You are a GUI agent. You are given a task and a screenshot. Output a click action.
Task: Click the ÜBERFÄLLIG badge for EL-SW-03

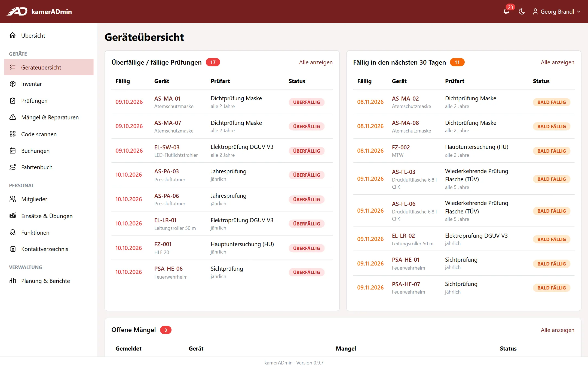tap(307, 151)
